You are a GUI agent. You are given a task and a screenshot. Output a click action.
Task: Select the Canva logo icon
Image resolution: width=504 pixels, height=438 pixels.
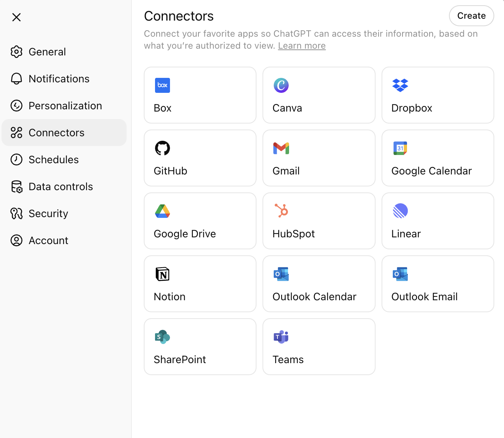(281, 85)
